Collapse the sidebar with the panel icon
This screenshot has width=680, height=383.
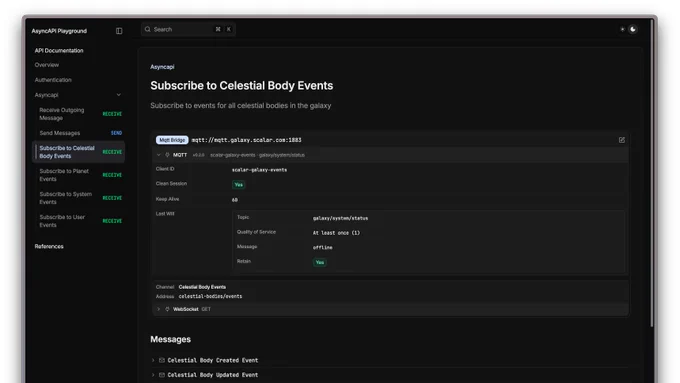[x=119, y=31]
